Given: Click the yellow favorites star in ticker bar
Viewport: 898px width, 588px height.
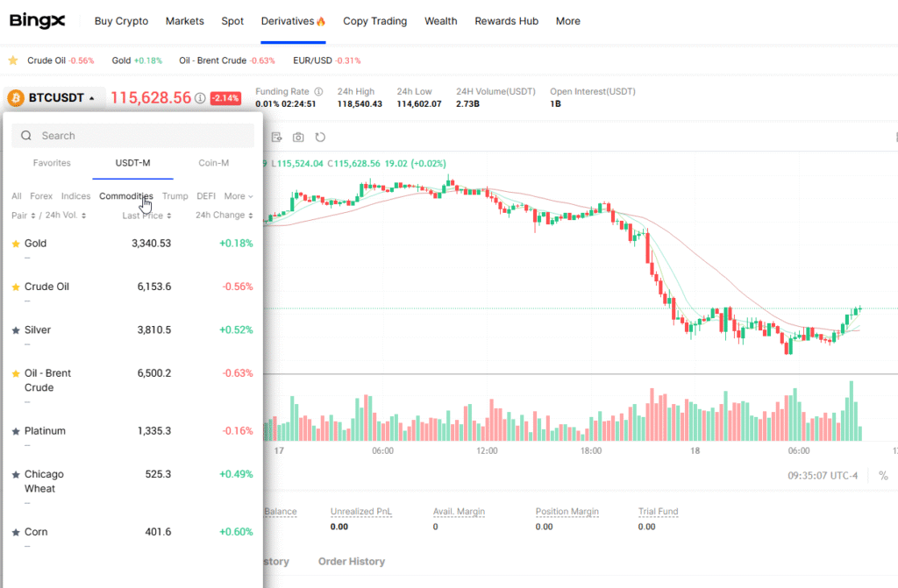Looking at the screenshot, I should (13, 60).
